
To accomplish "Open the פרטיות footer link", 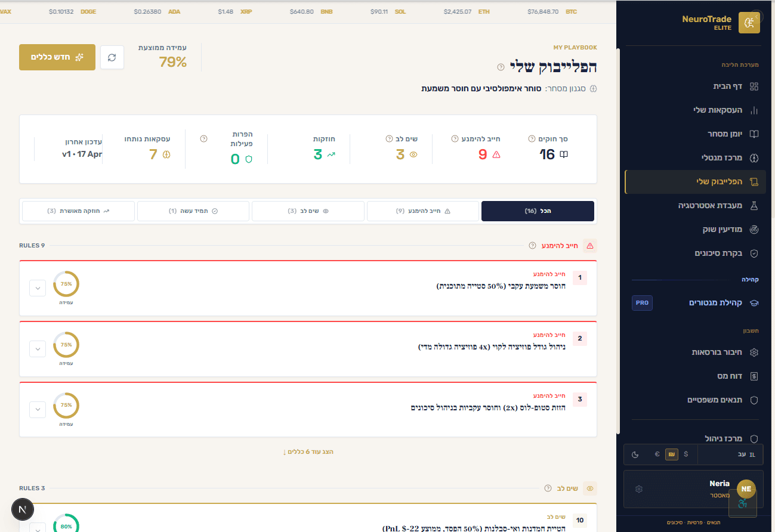I will [x=694, y=522].
